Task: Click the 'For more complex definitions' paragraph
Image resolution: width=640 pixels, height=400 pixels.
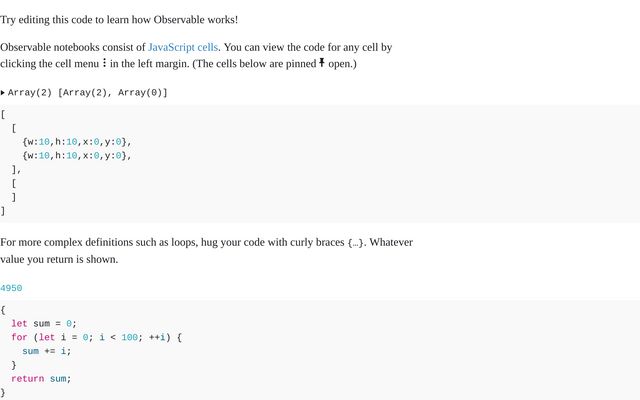Action: 207,251
